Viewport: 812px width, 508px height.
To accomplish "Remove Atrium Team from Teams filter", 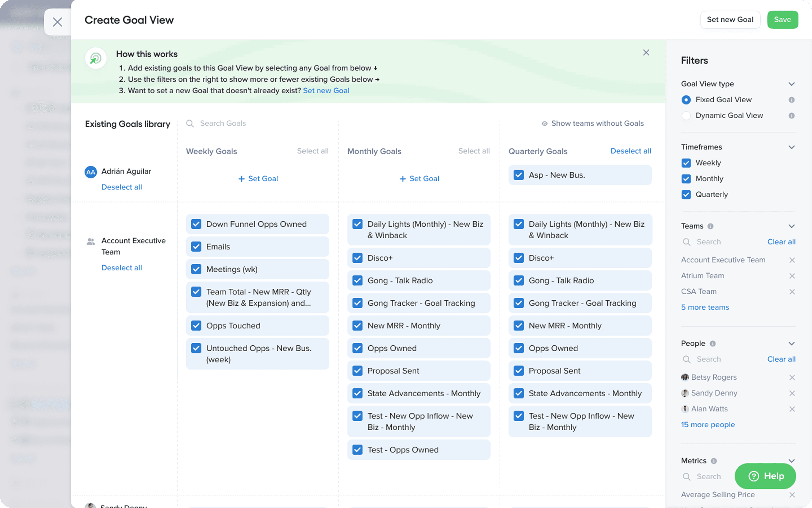I will tap(792, 276).
